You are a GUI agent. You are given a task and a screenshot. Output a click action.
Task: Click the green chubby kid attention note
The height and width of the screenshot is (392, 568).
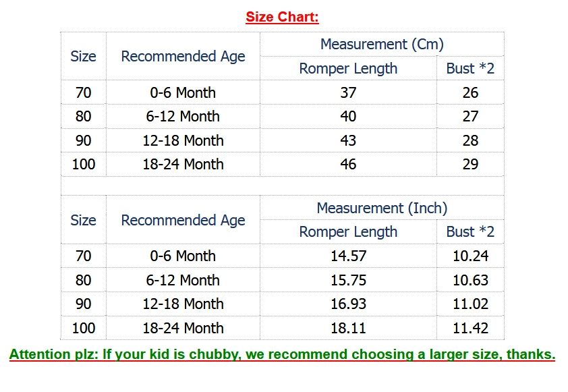click(x=282, y=354)
